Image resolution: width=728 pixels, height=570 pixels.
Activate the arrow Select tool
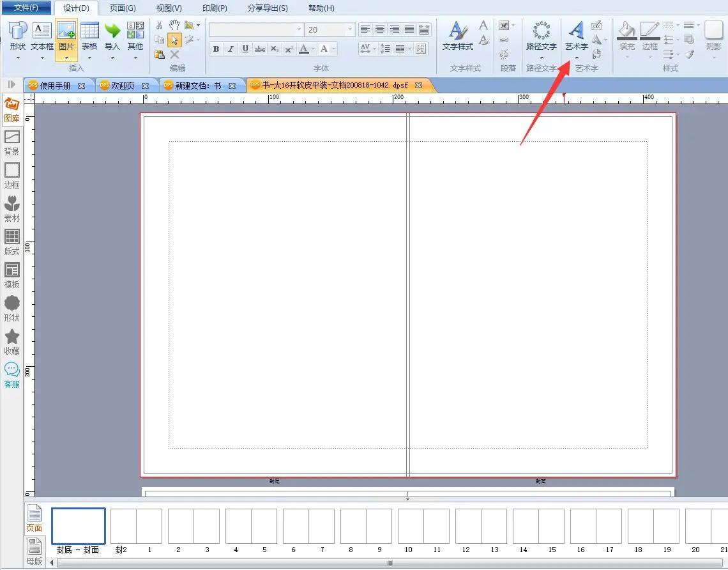pos(174,40)
